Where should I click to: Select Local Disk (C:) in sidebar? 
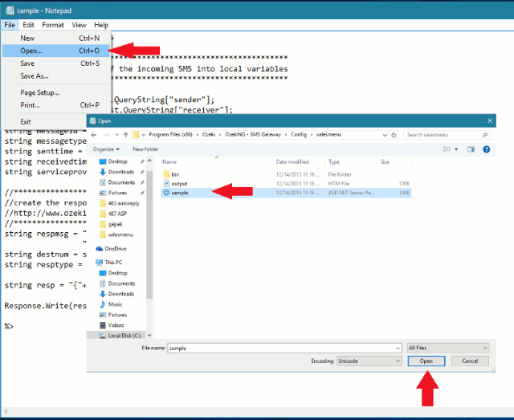124,335
